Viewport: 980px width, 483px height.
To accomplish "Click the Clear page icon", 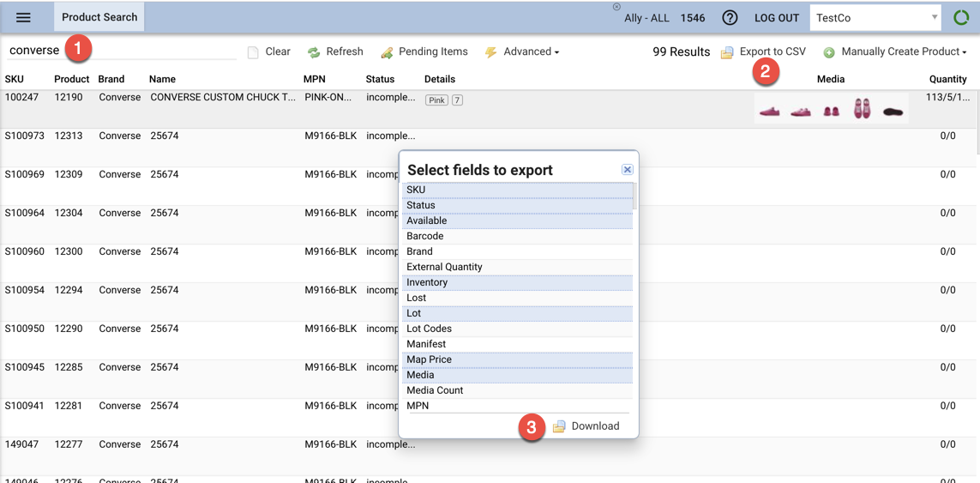I will [x=253, y=52].
